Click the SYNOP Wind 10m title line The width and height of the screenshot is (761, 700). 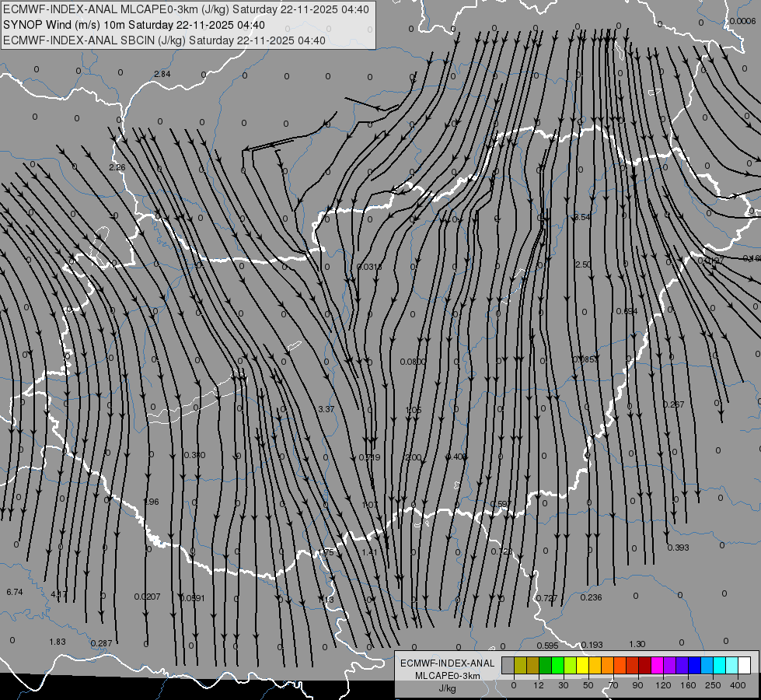click(139, 25)
